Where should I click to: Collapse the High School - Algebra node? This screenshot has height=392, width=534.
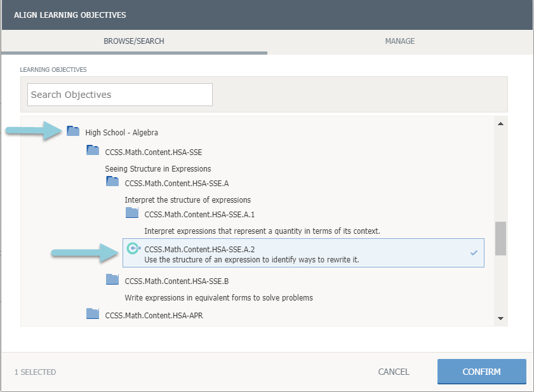tap(121, 133)
